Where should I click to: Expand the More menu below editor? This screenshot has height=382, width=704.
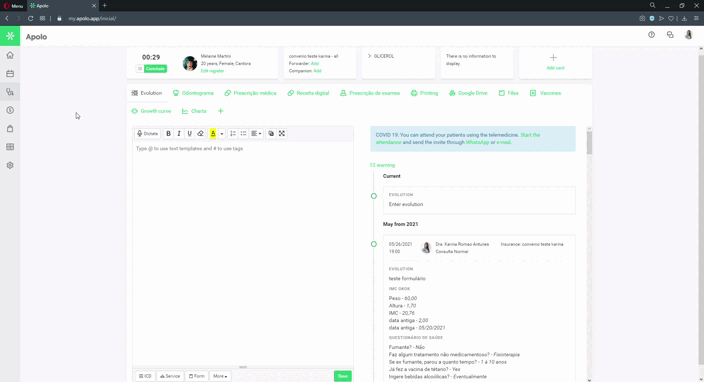pyautogui.click(x=220, y=376)
